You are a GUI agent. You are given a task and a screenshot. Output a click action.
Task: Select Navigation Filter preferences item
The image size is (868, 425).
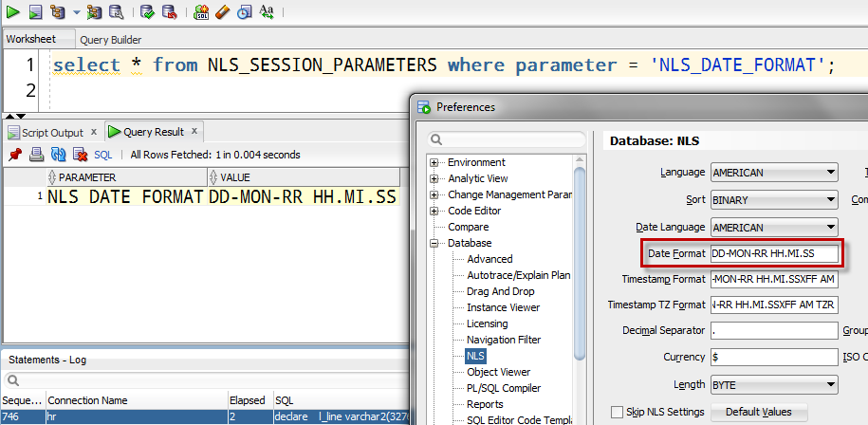coord(504,340)
